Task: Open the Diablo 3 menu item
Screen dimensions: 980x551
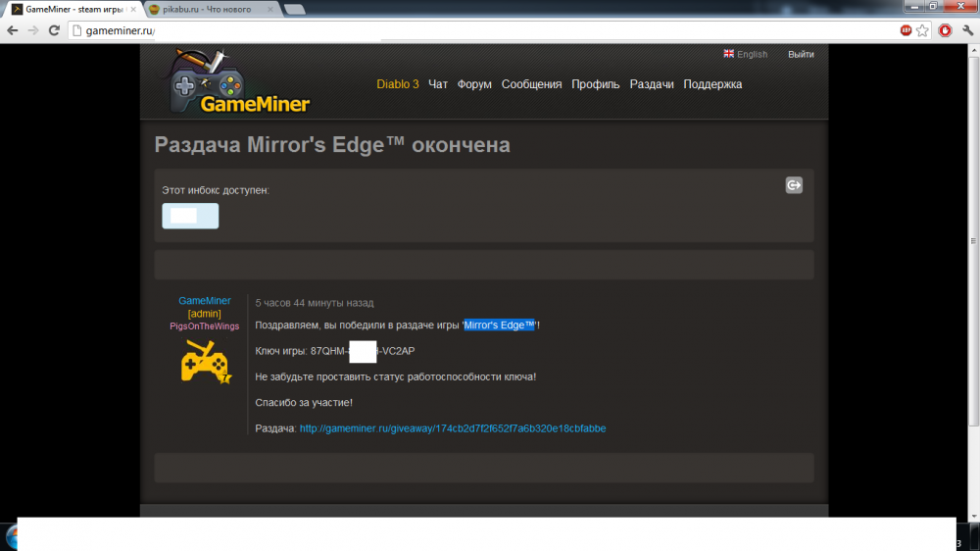Action: pos(397,84)
